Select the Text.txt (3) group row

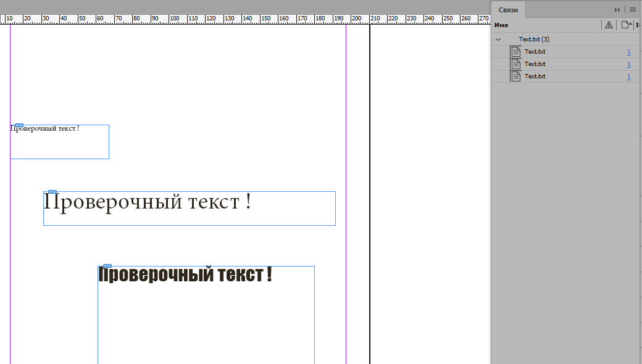[x=565, y=39]
